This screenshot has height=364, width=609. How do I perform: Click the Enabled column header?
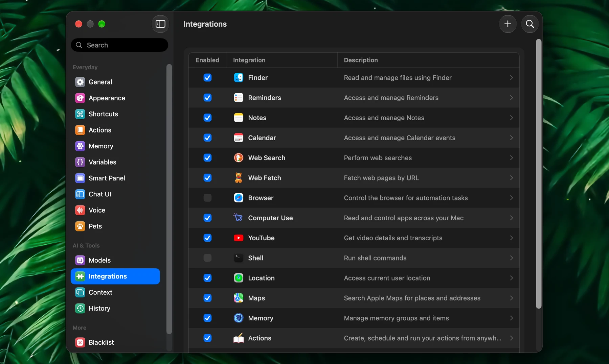pos(207,60)
